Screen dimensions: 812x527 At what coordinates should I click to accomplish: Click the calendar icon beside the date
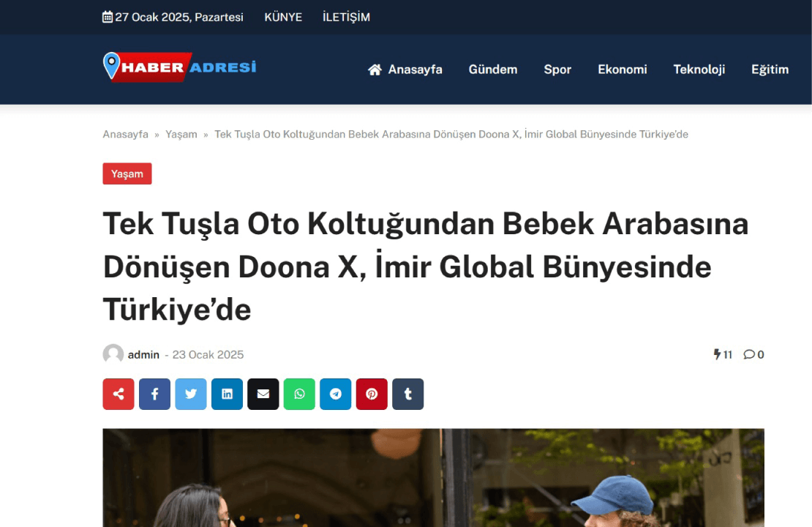point(108,17)
